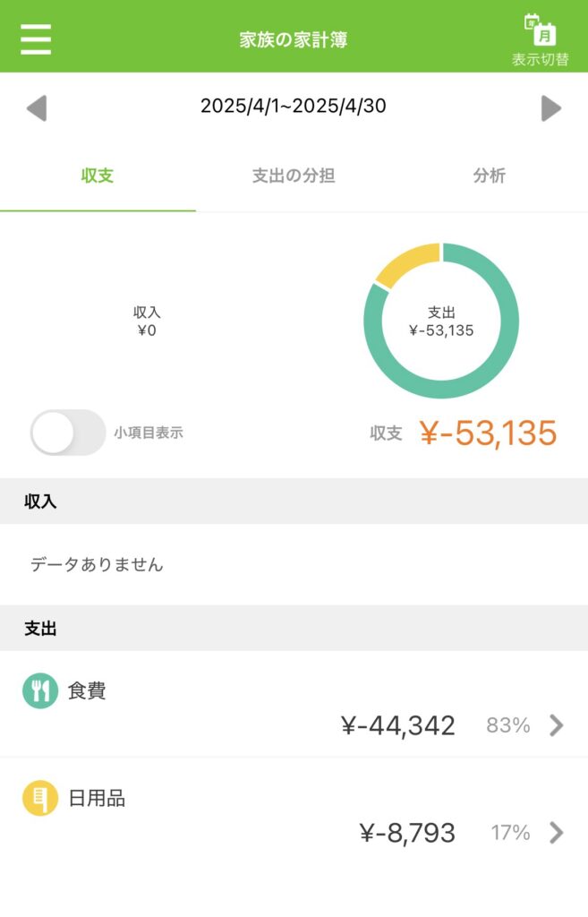Open the 食費 ¥-44,342 row
This screenshot has height=917, width=588.
click(294, 704)
